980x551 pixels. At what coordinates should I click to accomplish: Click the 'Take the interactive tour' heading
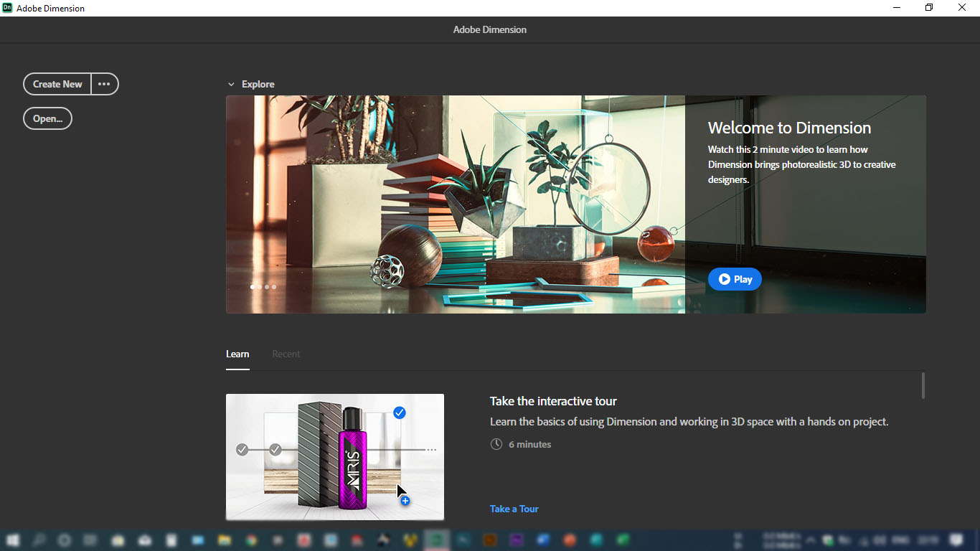[x=553, y=401]
